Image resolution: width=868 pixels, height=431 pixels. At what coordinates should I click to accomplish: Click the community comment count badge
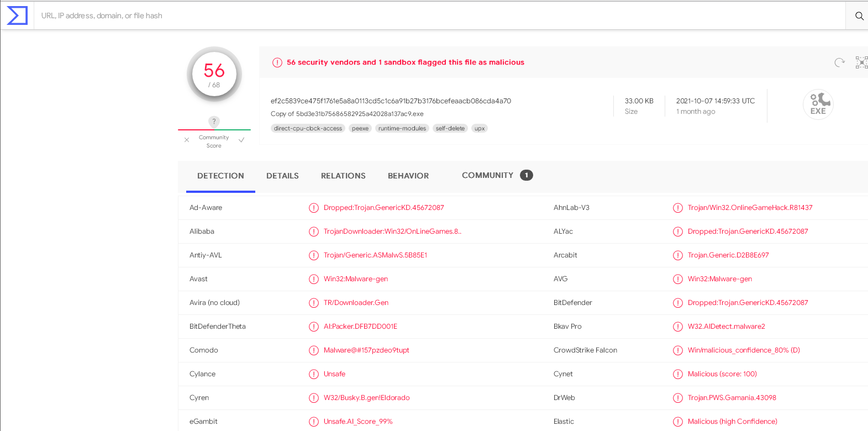[x=527, y=175]
